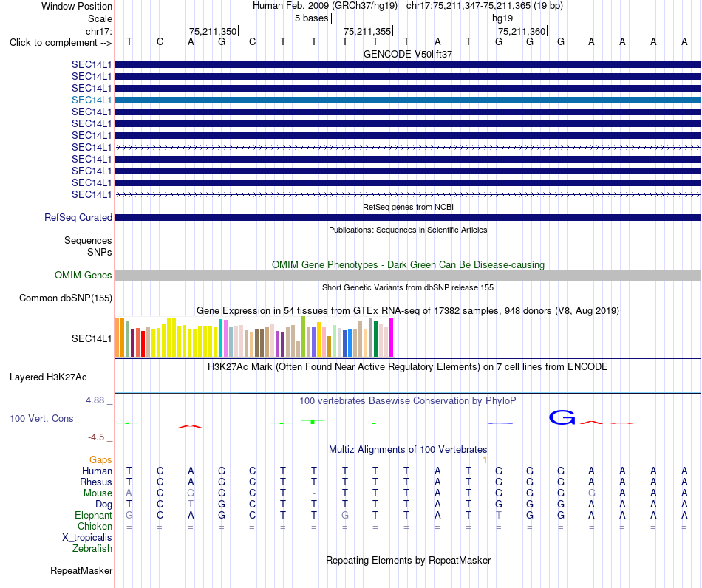
Task: Click the gray OMIM Genes item bar
Action: [x=408, y=276]
